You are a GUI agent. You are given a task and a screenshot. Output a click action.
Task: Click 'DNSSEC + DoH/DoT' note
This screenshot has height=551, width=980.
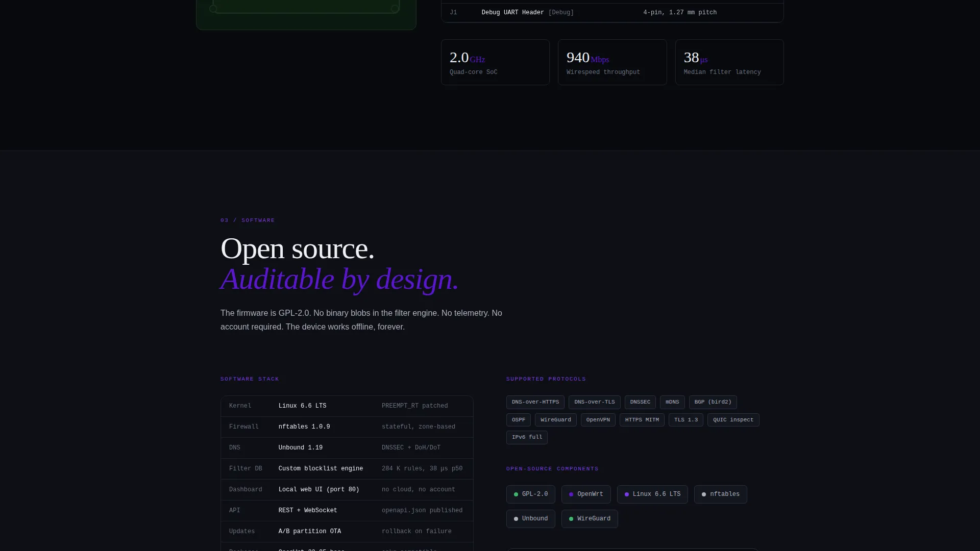pyautogui.click(x=411, y=448)
